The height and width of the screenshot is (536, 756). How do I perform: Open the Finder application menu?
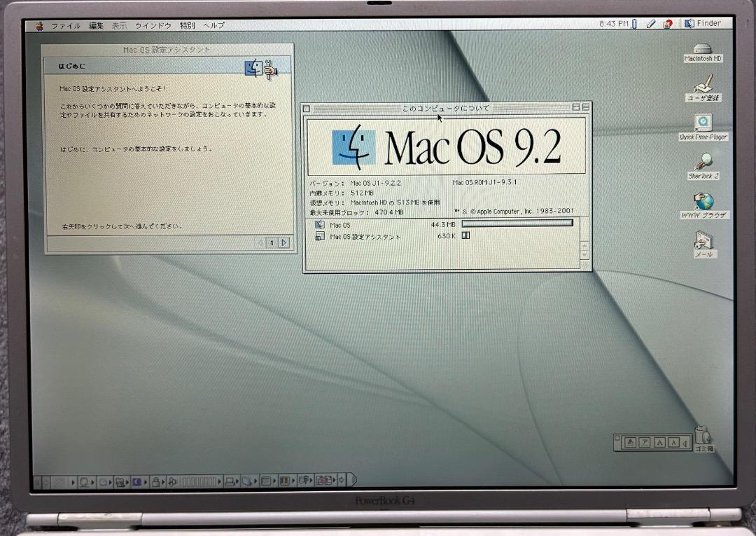pyautogui.click(x=703, y=23)
